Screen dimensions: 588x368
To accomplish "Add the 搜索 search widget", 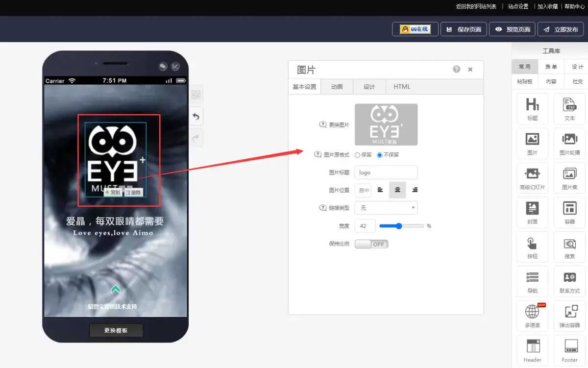I will [x=569, y=247].
